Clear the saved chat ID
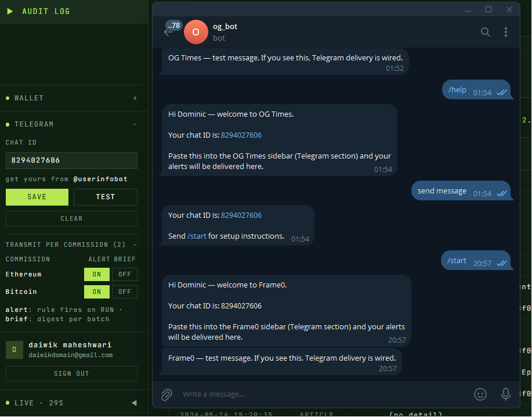 pyautogui.click(x=71, y=219)
